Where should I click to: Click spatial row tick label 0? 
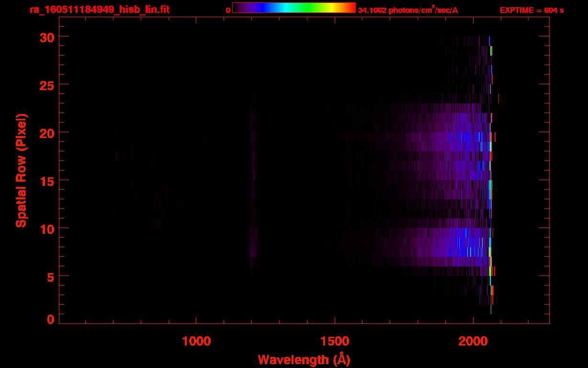[51, 319]
